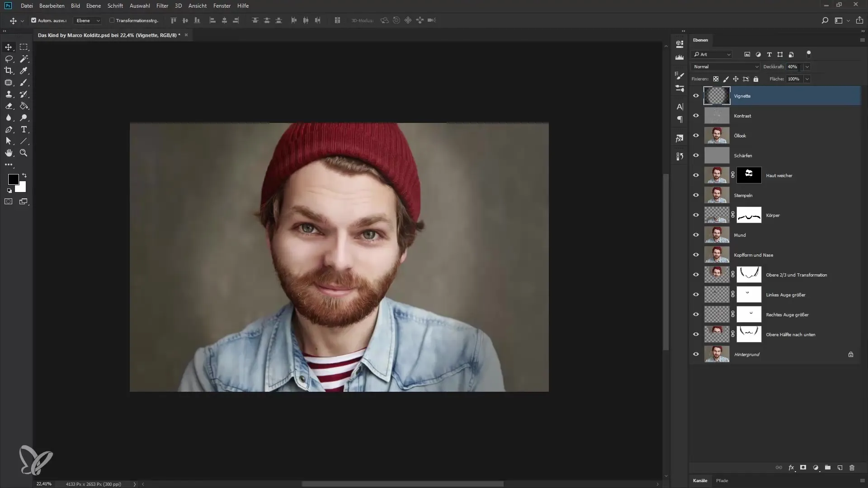The image size is (868, 488).
Task: Select the Crop tool
Action: 9,70
